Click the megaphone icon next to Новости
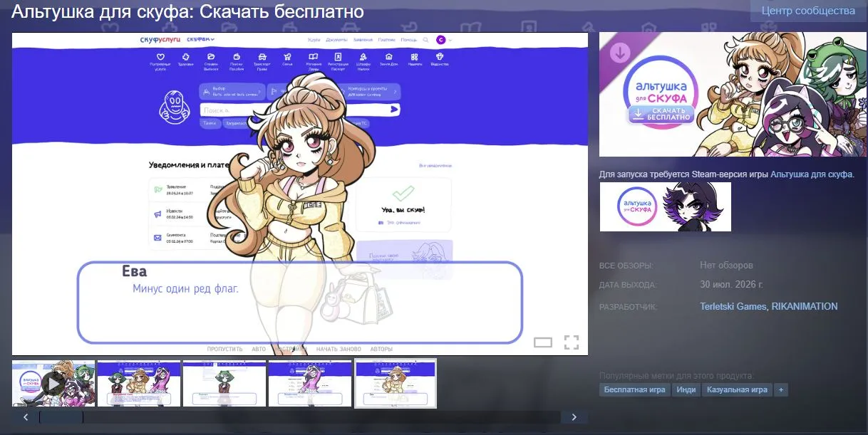Viewport: 868px width, 435px height. [157, 214]
